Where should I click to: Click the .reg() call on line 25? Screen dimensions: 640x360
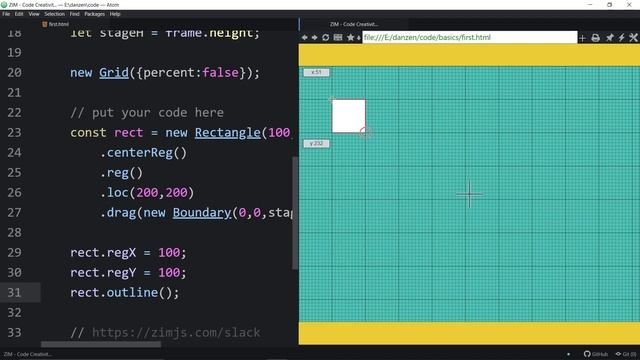tap(121, 173)
